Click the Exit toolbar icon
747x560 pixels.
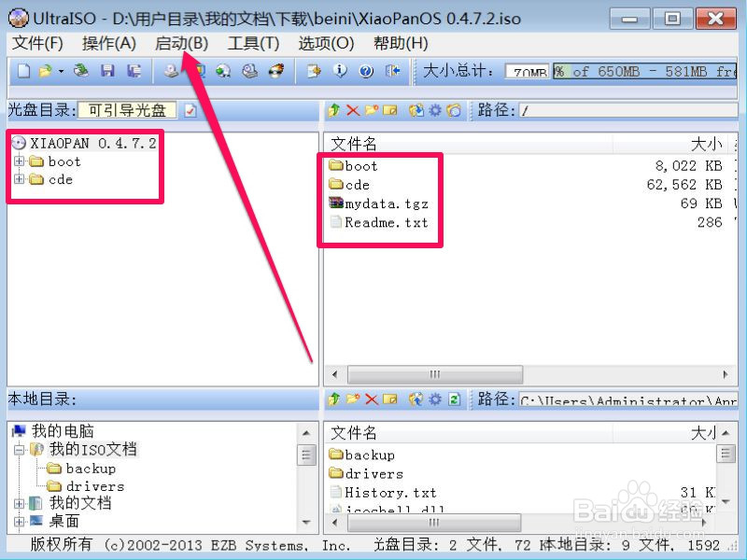pos(393,72)
